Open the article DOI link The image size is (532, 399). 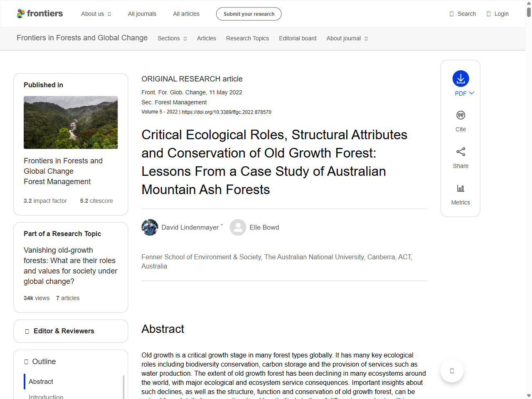click(x=227, y=112)
